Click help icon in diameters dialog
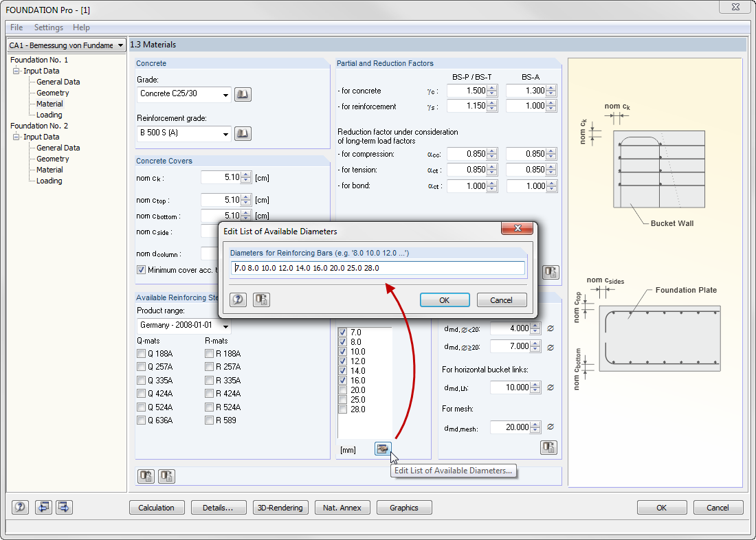 tap(238, 300)
